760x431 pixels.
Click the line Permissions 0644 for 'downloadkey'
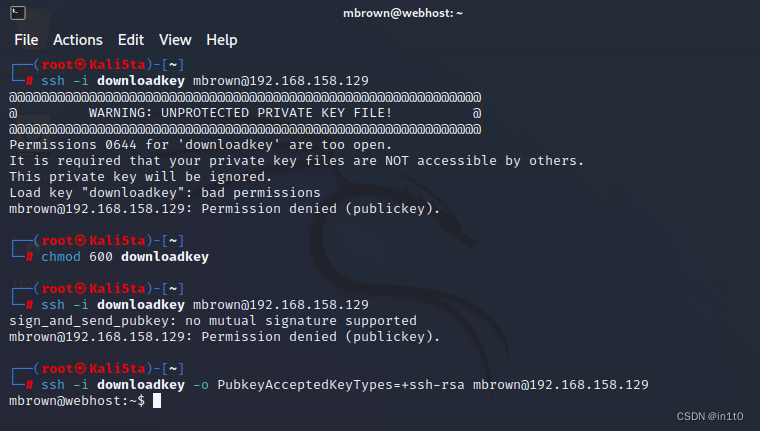coord(200,145)
